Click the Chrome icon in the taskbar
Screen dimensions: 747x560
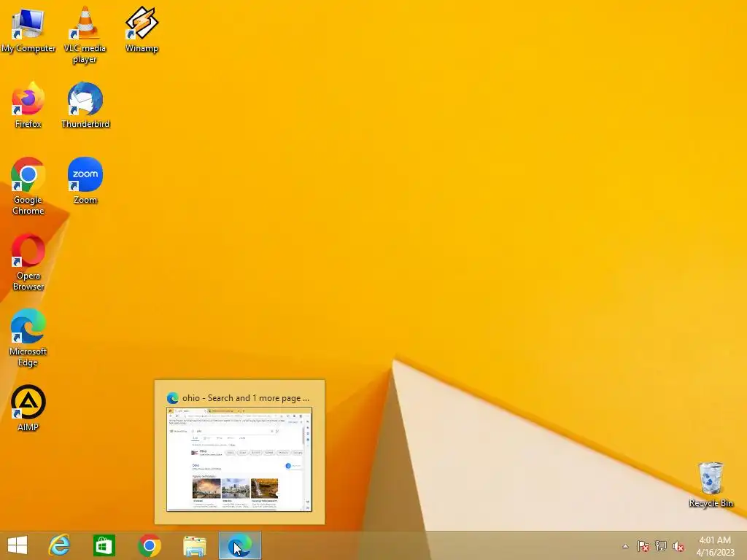tap(149, 545)
